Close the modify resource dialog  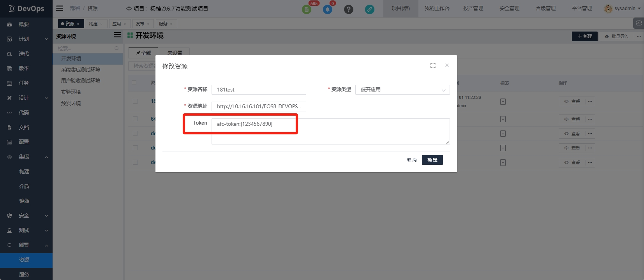[447, 65]
